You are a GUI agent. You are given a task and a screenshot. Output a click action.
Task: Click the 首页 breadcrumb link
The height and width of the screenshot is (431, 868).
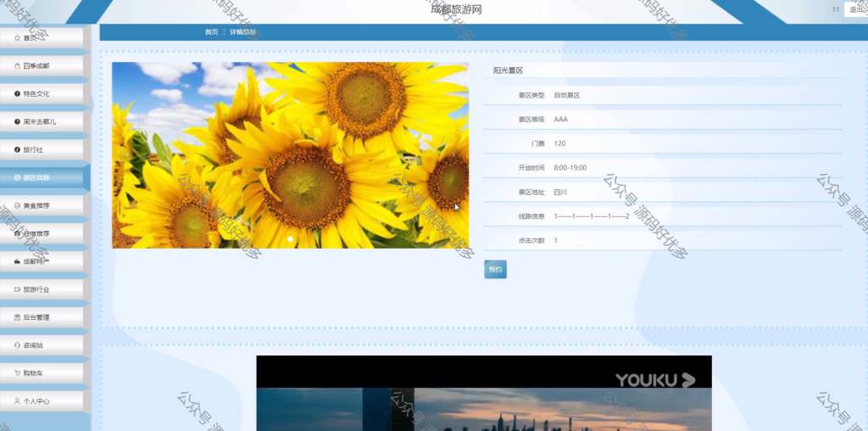(211, 32)
